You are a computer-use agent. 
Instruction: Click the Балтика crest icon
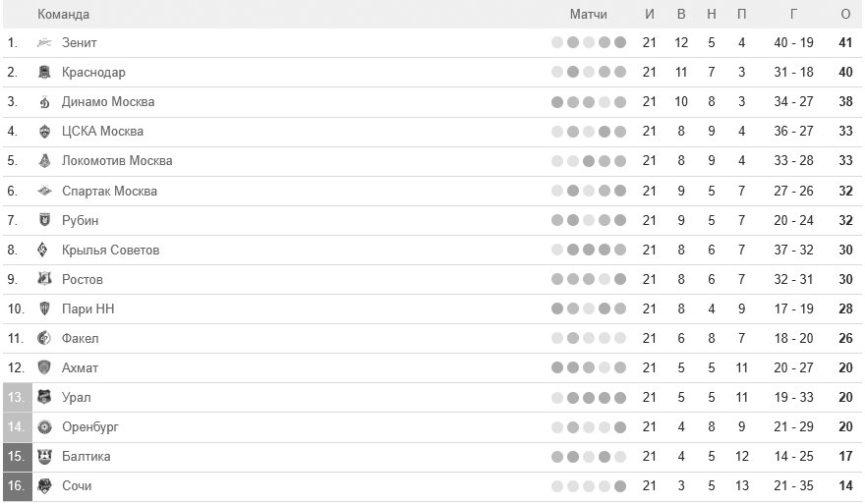coord(44,457)
